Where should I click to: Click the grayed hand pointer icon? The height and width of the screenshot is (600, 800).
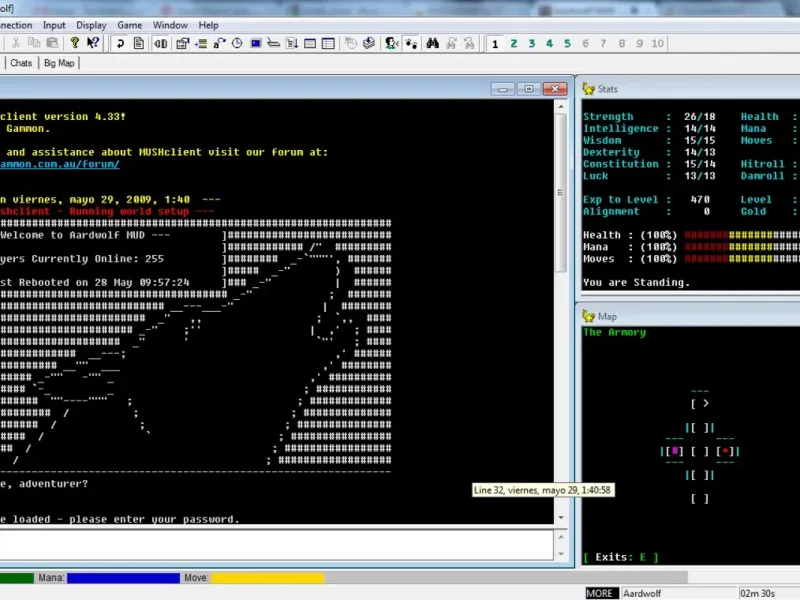pos(351,43)
